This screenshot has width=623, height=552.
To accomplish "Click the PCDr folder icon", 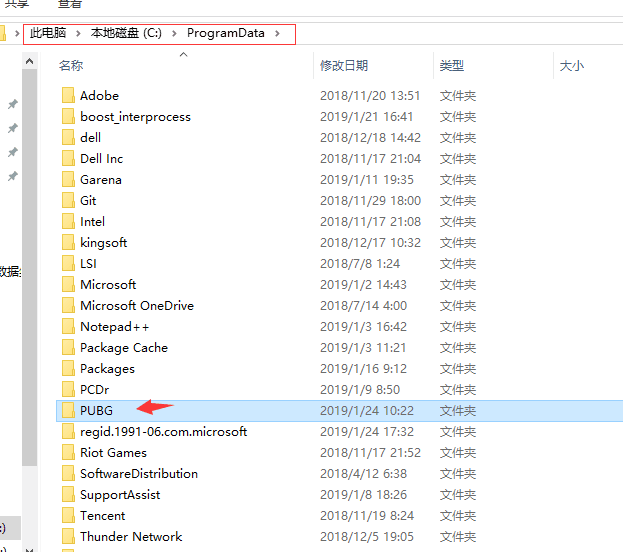I will (68, 389).
